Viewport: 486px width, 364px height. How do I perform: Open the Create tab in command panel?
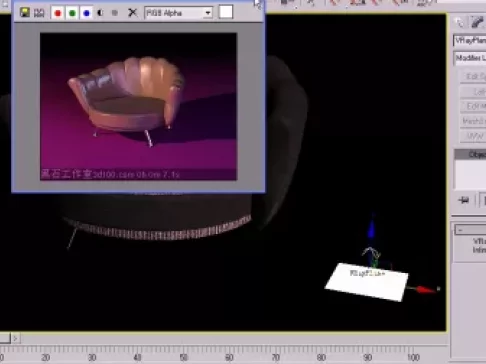(x=460, y=22)
